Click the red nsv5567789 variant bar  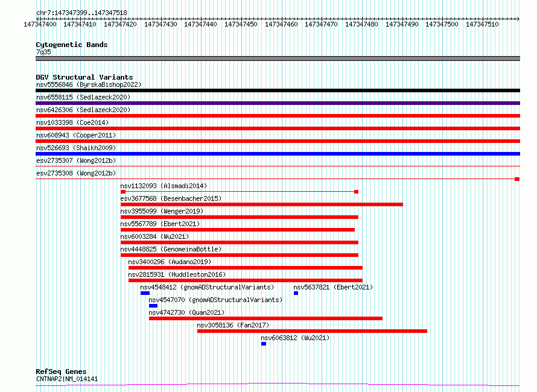pyautogui.click(x=238, y=230)
